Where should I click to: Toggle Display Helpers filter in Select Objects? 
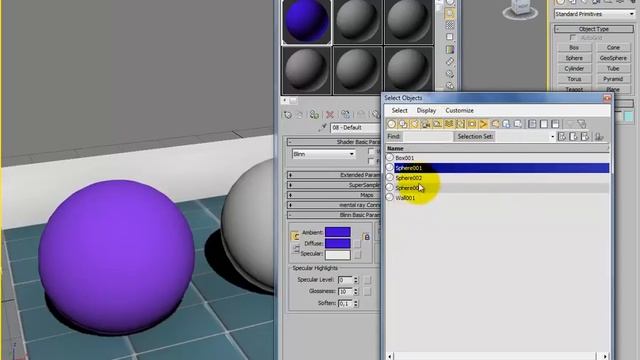437,124
